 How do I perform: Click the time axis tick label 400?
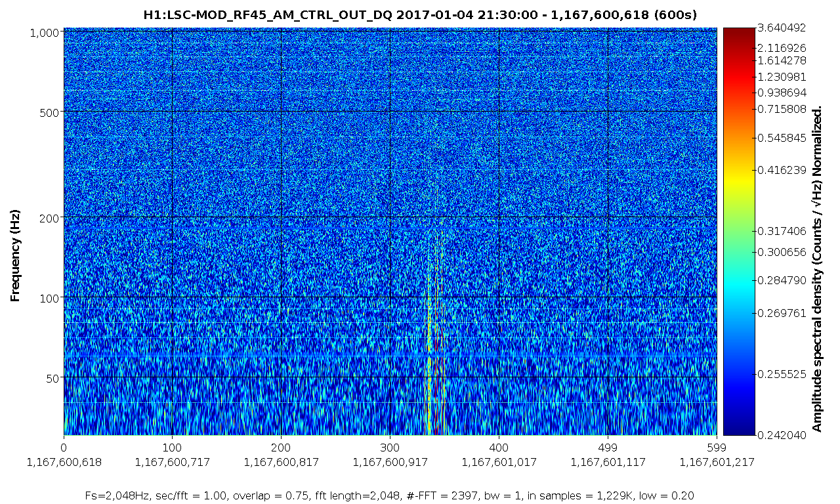point(499,448)
